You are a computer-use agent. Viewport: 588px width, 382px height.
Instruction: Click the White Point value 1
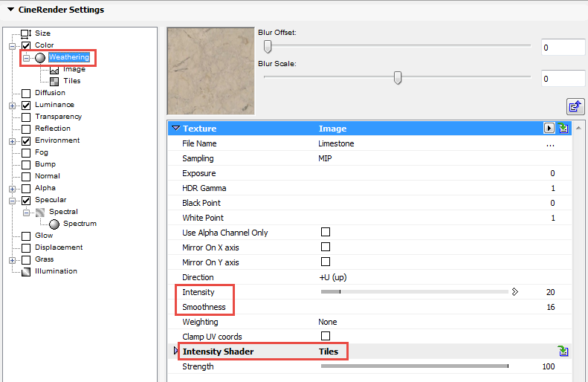553,218
